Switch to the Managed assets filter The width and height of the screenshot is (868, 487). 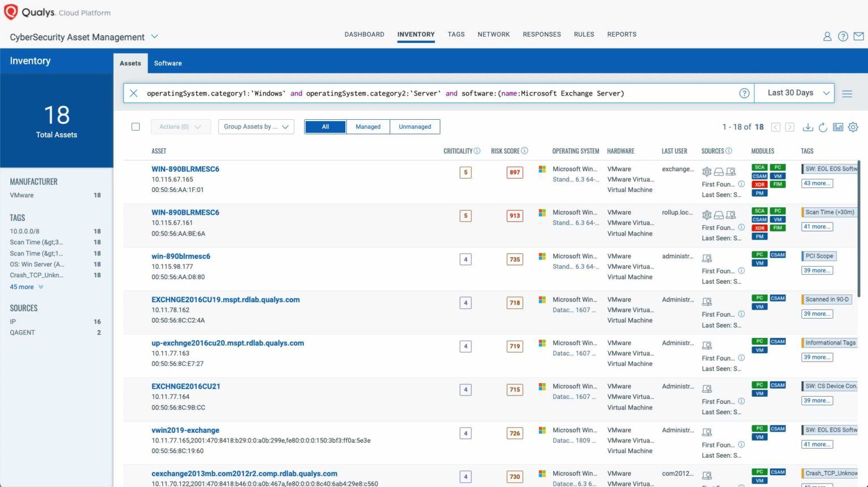tap(368, 127)
